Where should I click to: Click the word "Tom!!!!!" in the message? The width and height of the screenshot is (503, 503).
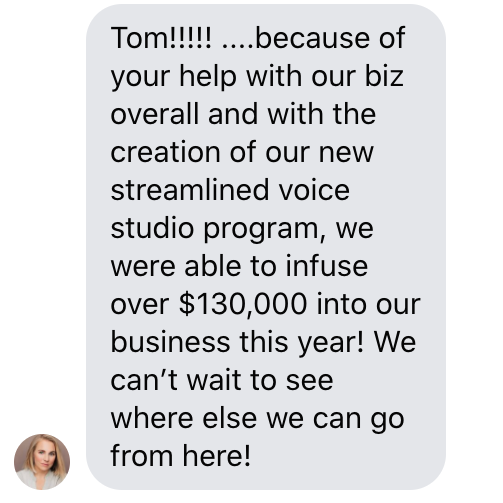161,38
